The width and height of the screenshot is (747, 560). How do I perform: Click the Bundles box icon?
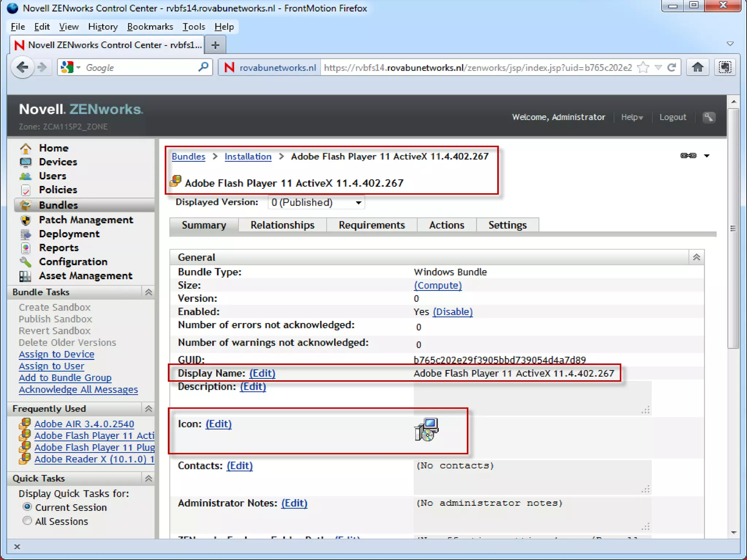(x=26, y=205)
